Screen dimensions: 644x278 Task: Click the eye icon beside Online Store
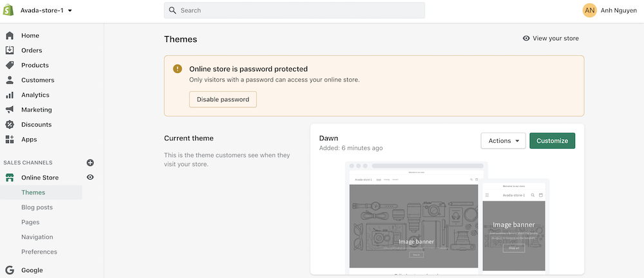click(90, 177)
